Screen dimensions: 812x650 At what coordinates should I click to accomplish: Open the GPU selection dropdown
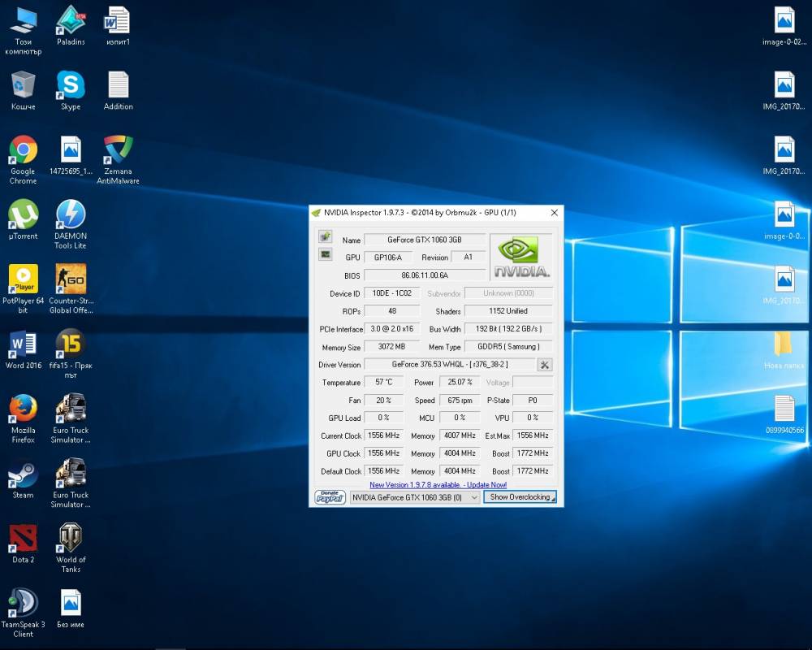click(x=415, y=497)
